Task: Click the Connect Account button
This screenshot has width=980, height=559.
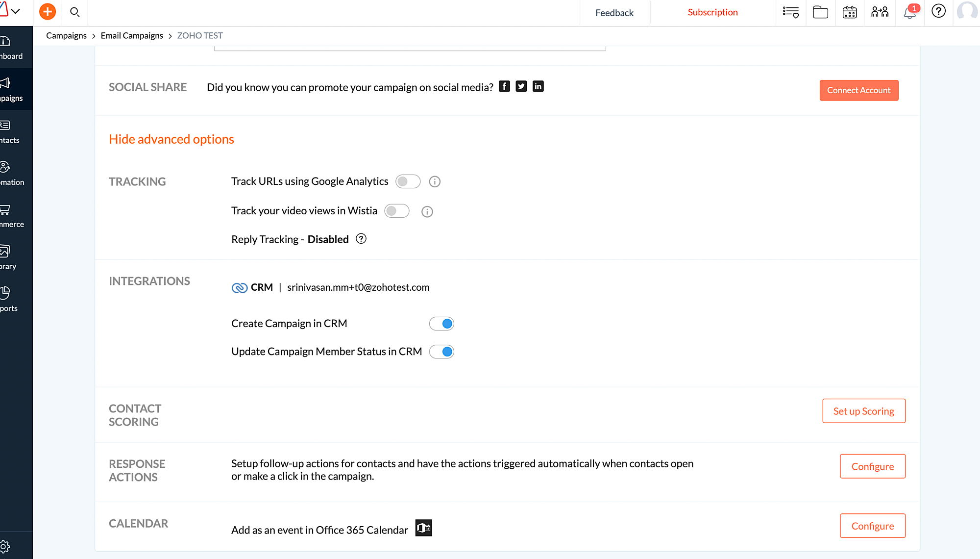Action: (x=858, y=90)
